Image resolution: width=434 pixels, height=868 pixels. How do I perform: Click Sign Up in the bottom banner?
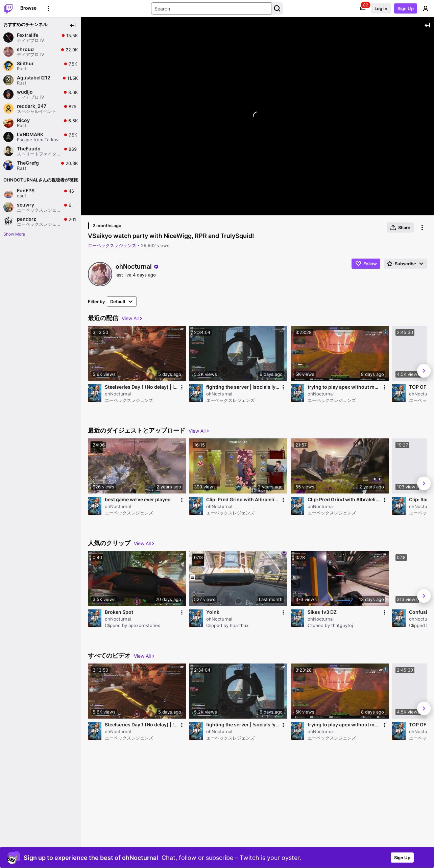[x=402, y=858]
